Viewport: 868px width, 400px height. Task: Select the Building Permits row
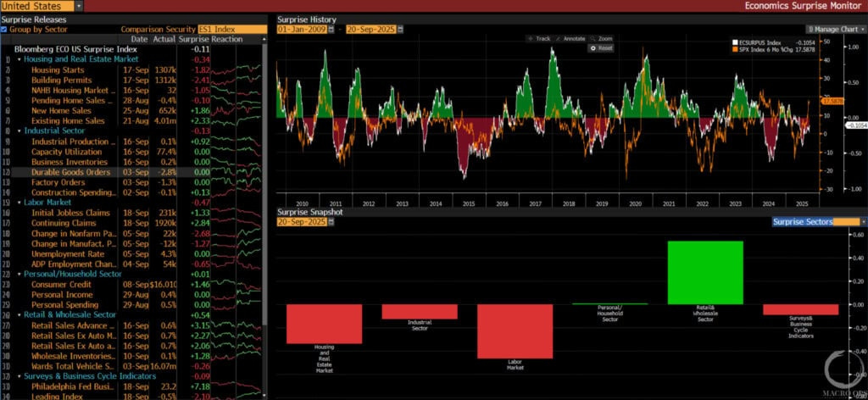point(133,81)
